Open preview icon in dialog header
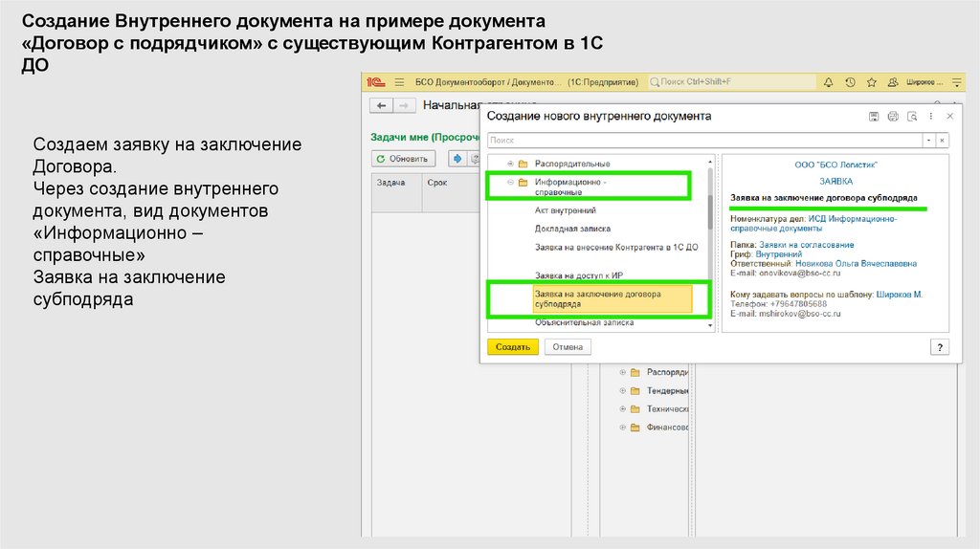Image resolution: width=980 pixels, height=549 pixels. pos(912,116)
